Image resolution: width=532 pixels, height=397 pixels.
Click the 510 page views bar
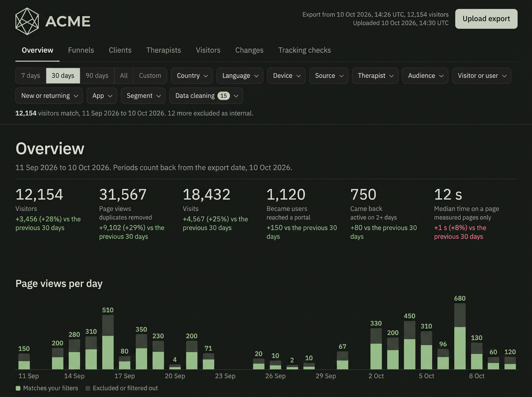click(x=108, y=342)
